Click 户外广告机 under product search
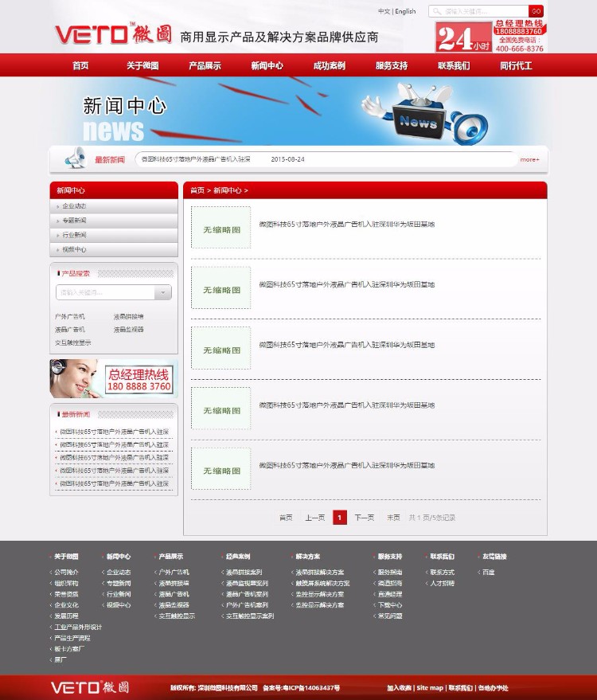The image size is (597, 700). click(69, 316)
